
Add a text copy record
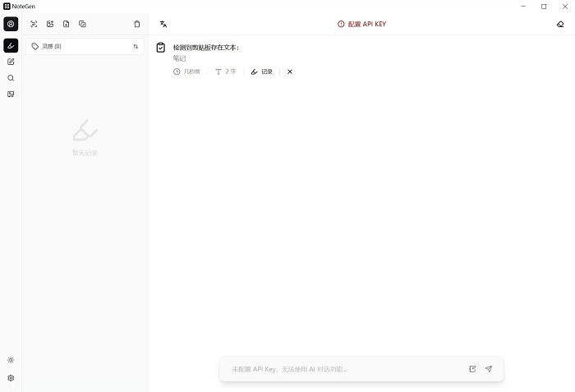click(82, 24)
